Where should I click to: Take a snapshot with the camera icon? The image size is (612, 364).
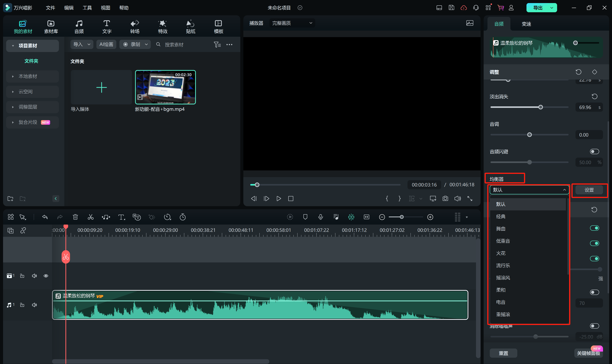(445, 198)
